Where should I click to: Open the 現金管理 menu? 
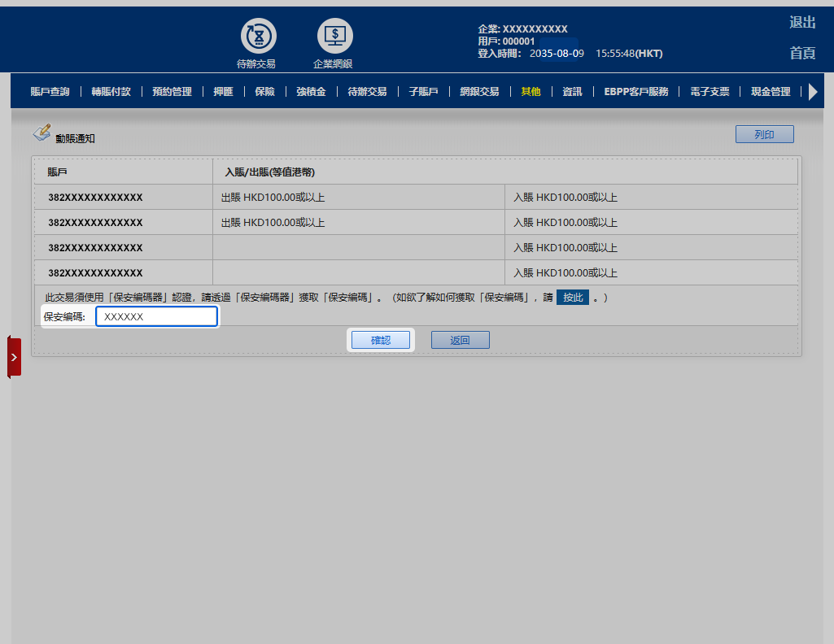tap(771, 92)
